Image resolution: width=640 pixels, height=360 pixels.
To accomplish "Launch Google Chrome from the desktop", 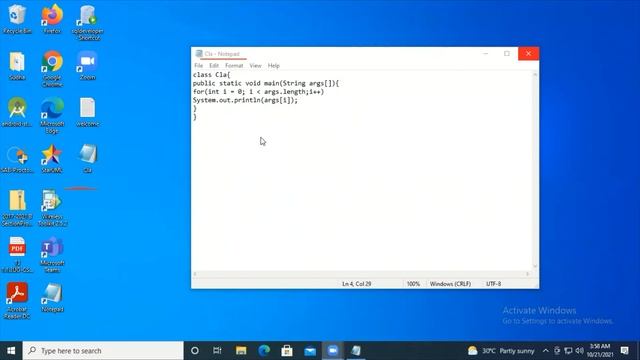I will point(52,68).
